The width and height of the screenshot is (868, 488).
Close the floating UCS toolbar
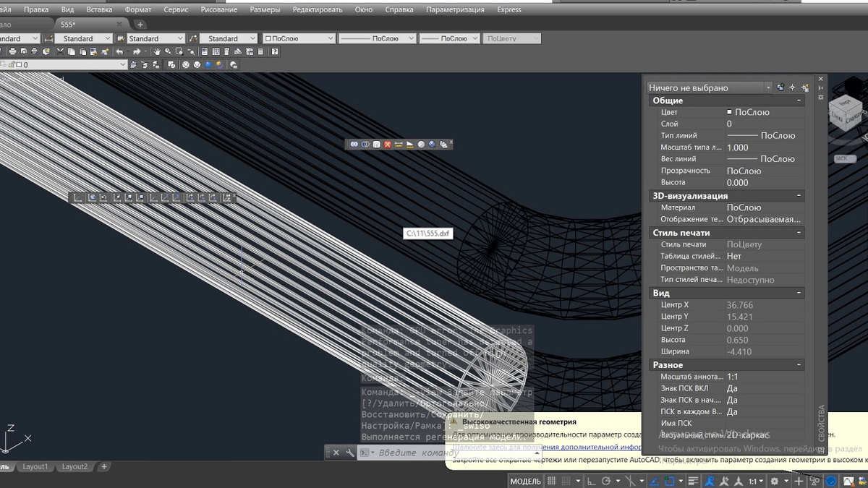point(234,194)
